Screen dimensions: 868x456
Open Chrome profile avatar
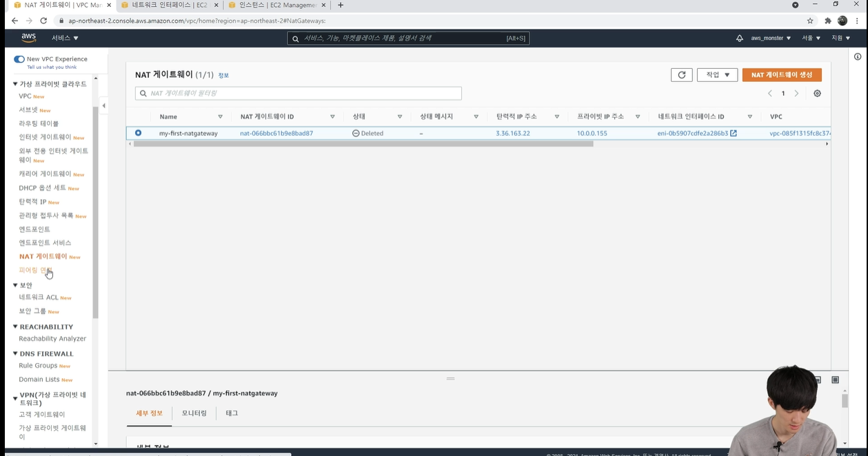(842, 21)
